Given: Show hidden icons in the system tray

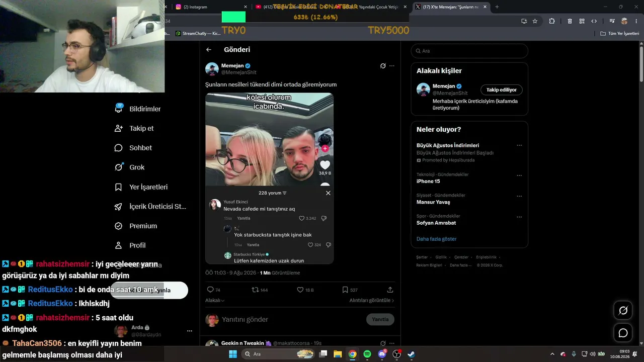Looking at the screenshot, I should [552, 354].
